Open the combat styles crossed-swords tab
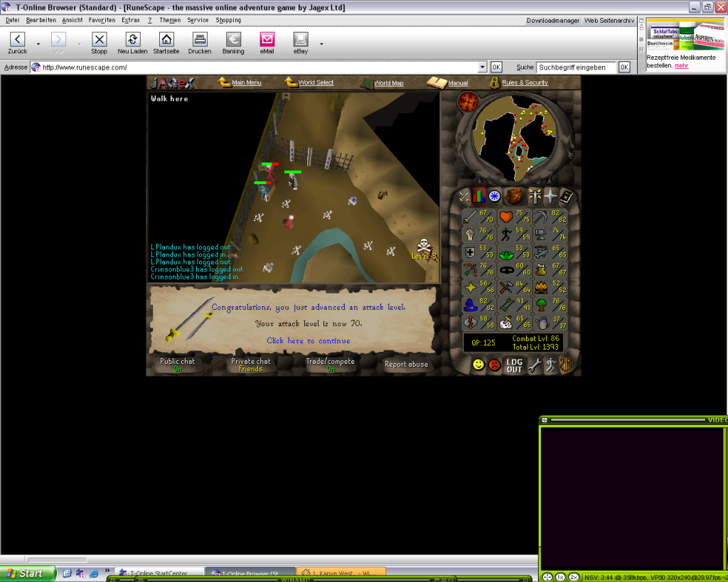This screenshot has height=582, width=728. click(464, 197)
